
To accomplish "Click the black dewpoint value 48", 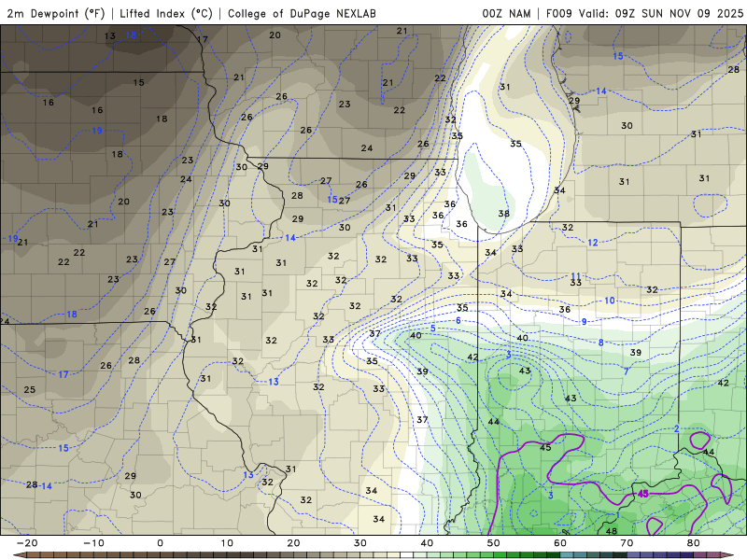I will [x=612, y=531].
